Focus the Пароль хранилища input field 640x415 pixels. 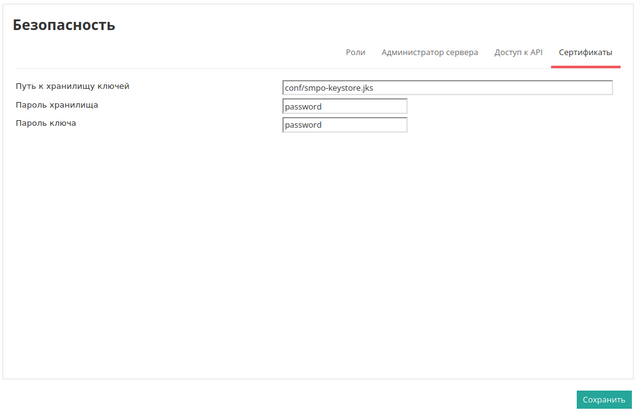coord(345,107)
